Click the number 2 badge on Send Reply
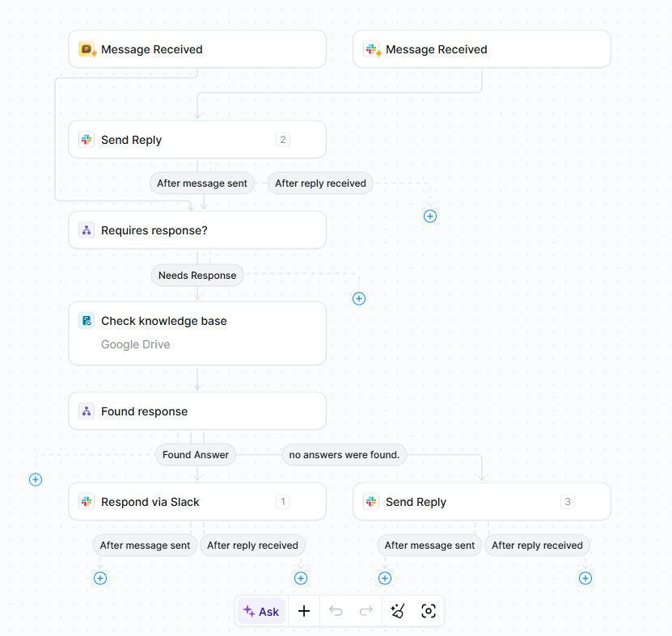The image size is (672, 636). (x=283, y=140)
